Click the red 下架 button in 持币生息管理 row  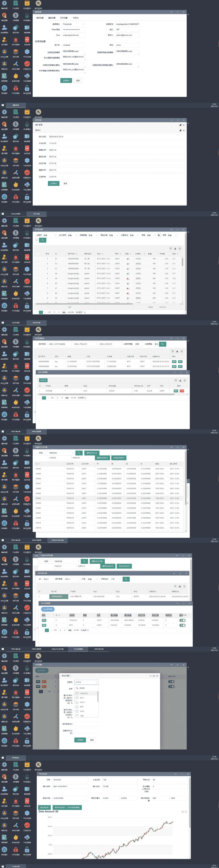[182, 391]
